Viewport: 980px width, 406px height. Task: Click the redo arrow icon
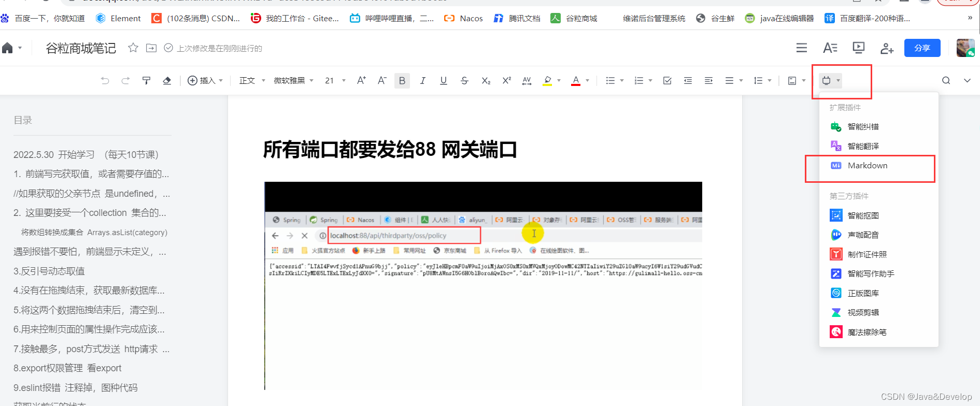125,80
